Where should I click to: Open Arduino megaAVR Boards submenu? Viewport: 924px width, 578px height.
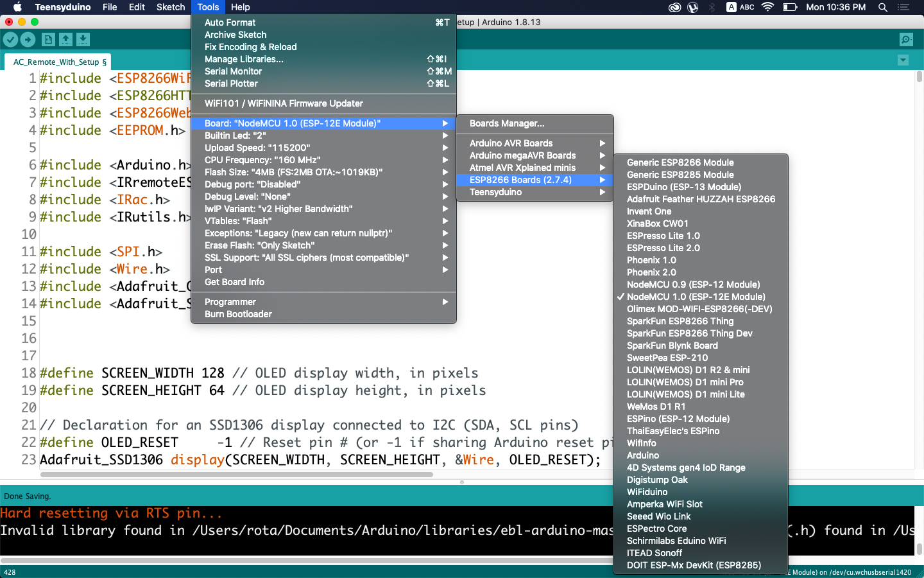click(x=535, y=155)
